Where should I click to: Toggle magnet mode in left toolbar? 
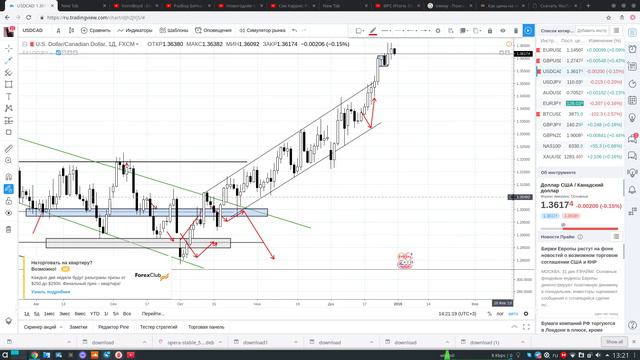9,177
